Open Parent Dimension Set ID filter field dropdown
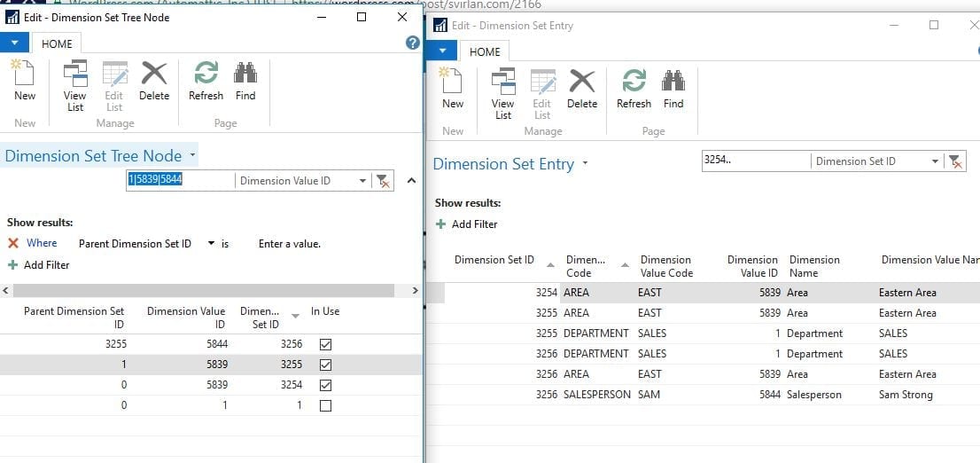The image size is (980, 463). pyautogui.click(x=211, y=243)
